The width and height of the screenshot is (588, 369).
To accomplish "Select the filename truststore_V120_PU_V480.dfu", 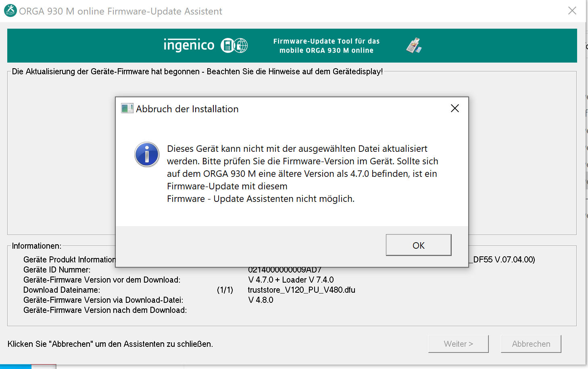I will click(302, 290).
